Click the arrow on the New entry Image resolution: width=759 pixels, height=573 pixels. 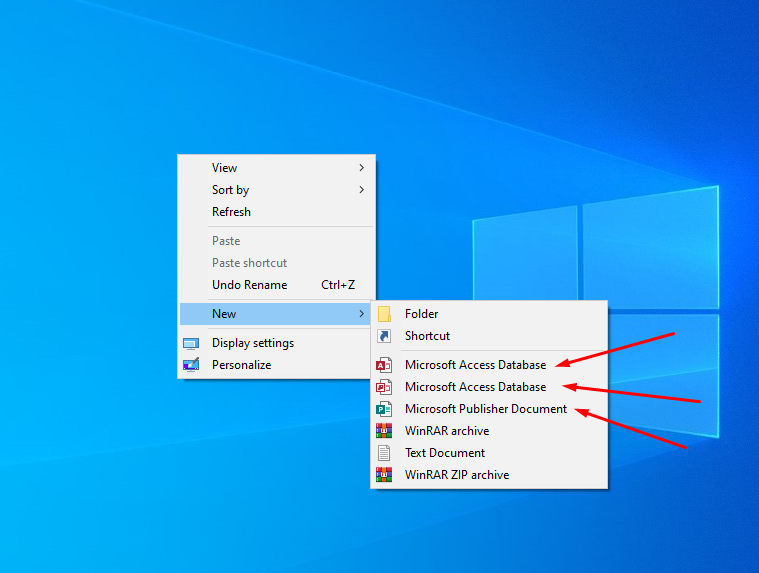(362, 314)
